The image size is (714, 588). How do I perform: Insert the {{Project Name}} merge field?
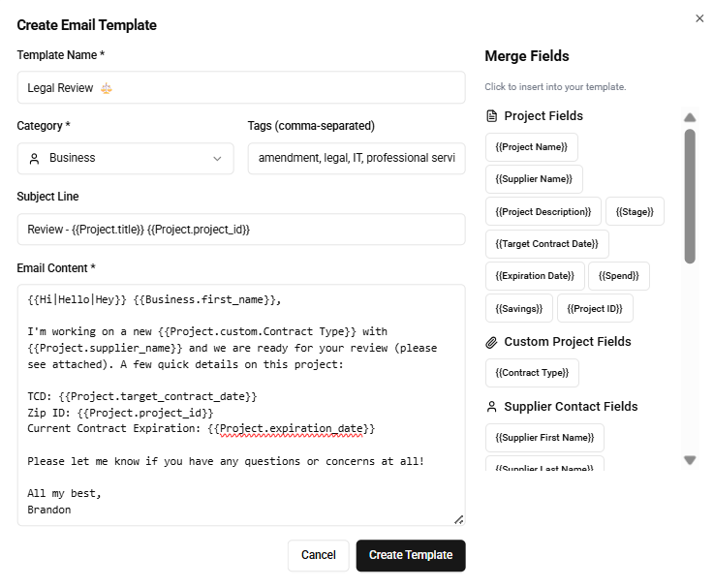[x=531, y=147]
